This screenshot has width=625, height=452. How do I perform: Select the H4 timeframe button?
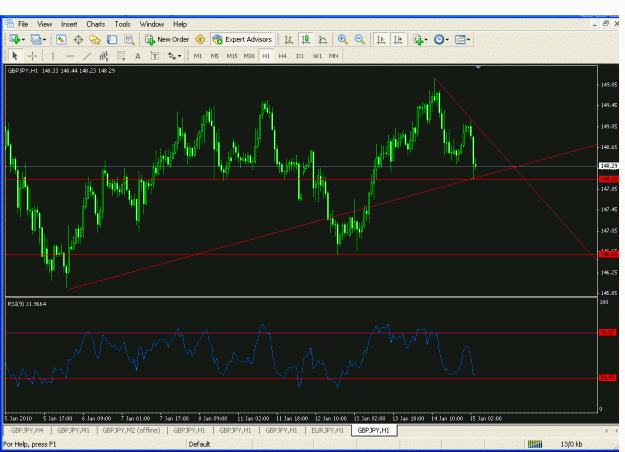point(283,56)
